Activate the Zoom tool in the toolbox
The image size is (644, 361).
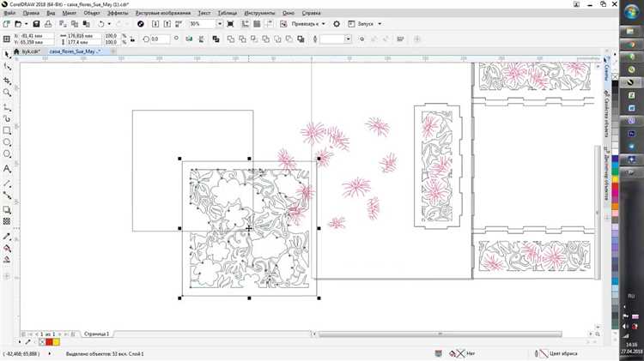click(x=7, y=93)
